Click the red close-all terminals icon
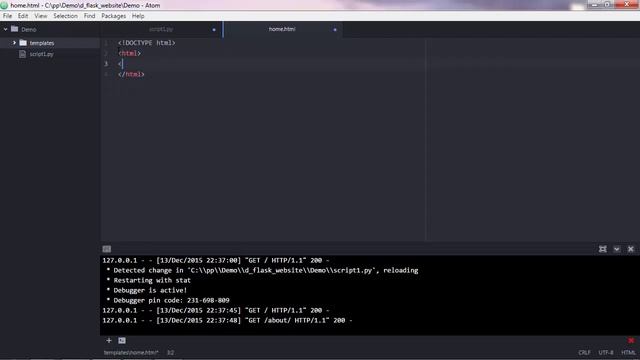Viewport: 640px width, 360px height. click(631, 340)
